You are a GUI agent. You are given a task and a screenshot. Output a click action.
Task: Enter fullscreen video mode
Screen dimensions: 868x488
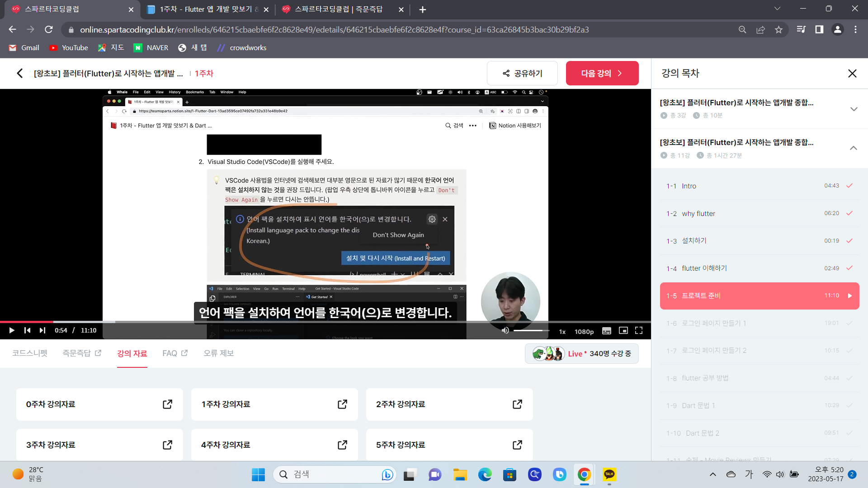point(639,331)
